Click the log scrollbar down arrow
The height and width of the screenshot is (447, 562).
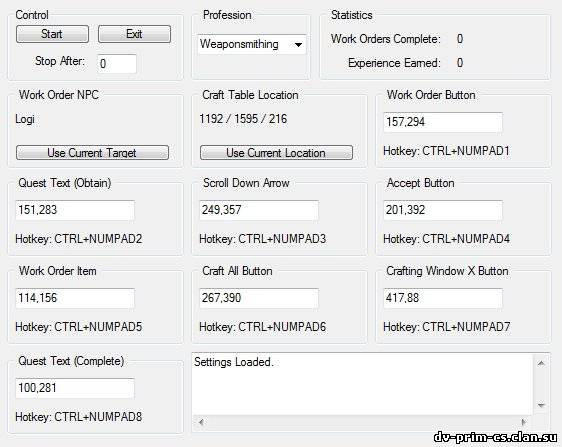tap(541, 405)
